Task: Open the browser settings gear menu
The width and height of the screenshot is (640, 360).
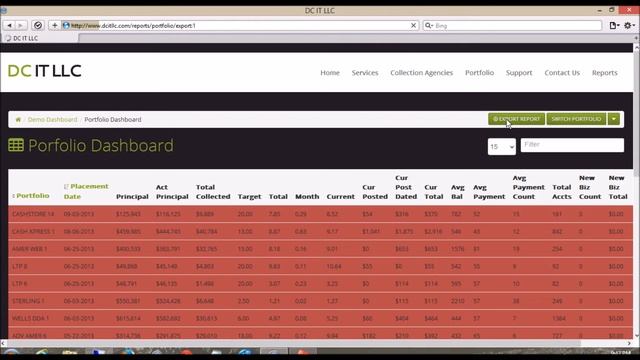Action: [x=629, y=25]
